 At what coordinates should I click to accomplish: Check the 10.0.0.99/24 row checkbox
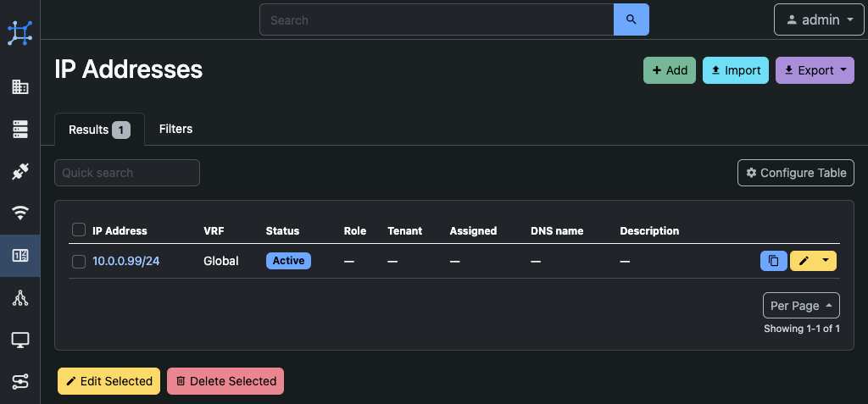coord(79,261)
